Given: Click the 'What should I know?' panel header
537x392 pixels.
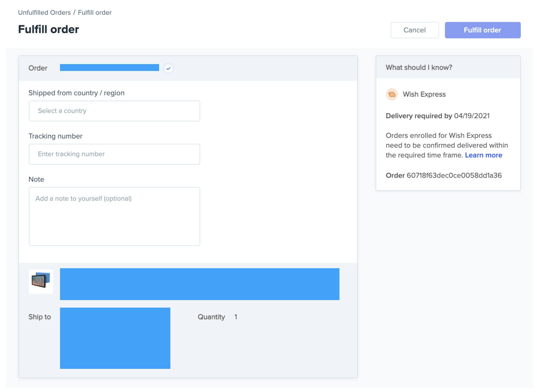Looking at the screenshot, I should coord(419,68).
